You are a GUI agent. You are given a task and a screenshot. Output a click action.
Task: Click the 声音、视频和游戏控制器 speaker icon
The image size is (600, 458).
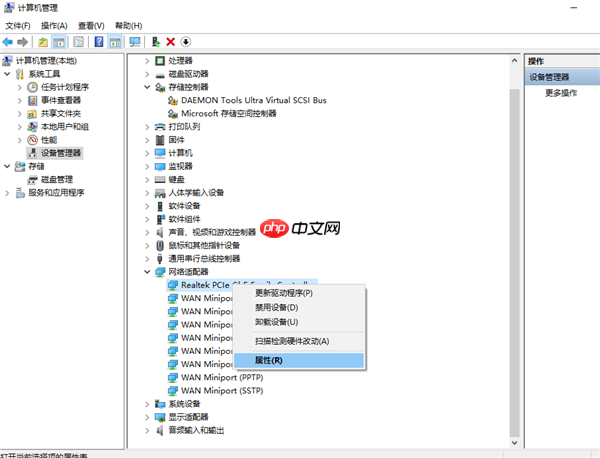pyautogui.click(x=160, y=233)
